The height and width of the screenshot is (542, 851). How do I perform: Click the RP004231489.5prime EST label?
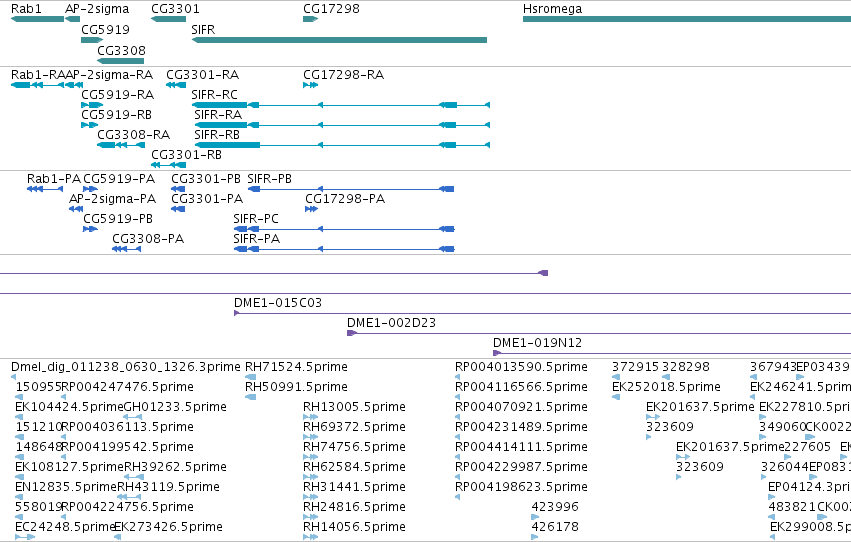click(x=521, y=427)
